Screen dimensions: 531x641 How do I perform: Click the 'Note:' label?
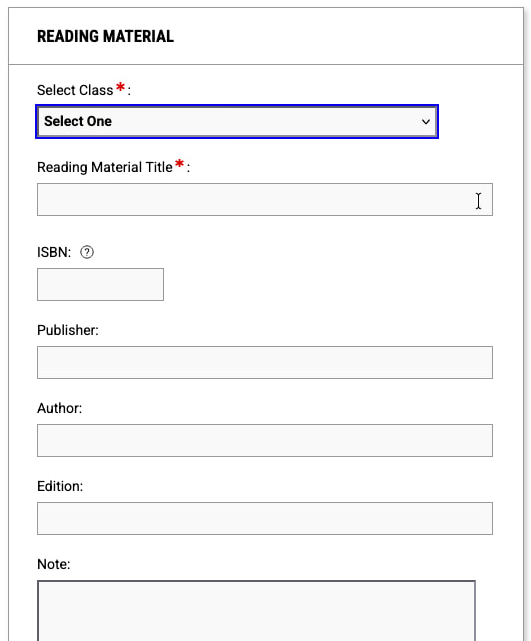coord(54,565)
